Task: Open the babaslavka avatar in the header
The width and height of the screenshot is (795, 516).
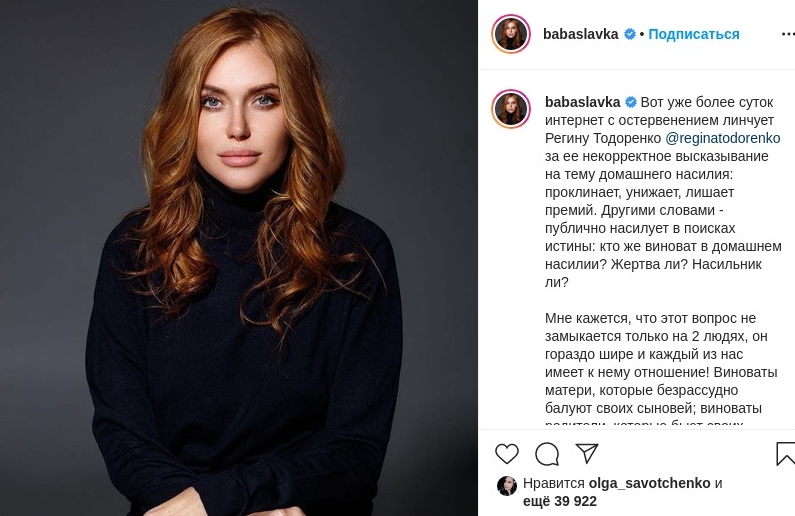Action: coord(511,34)
